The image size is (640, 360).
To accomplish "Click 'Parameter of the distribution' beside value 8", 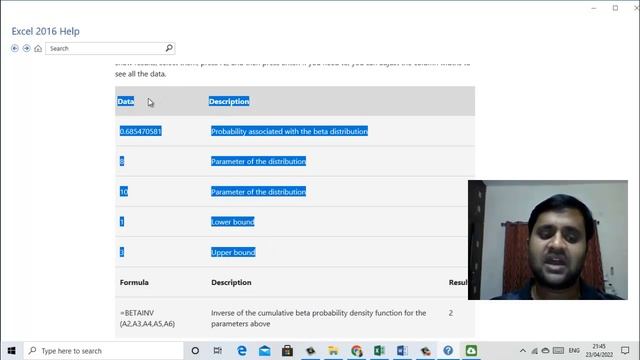I will (x=258, y=161).
